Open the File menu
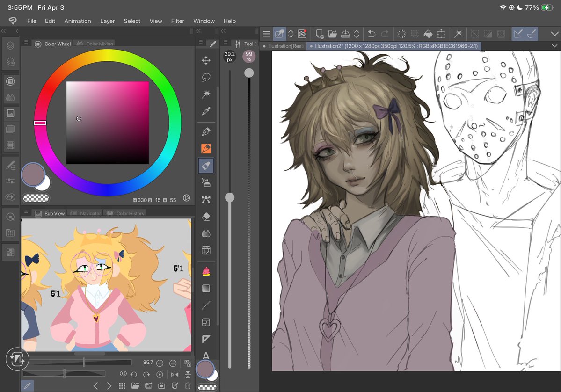This screenshot has height=392, width=561. coord(31,21)
